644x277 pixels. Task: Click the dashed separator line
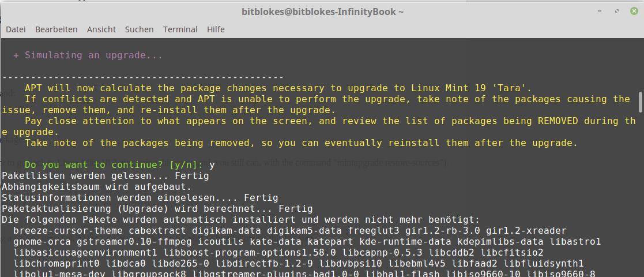coord(143,77)
